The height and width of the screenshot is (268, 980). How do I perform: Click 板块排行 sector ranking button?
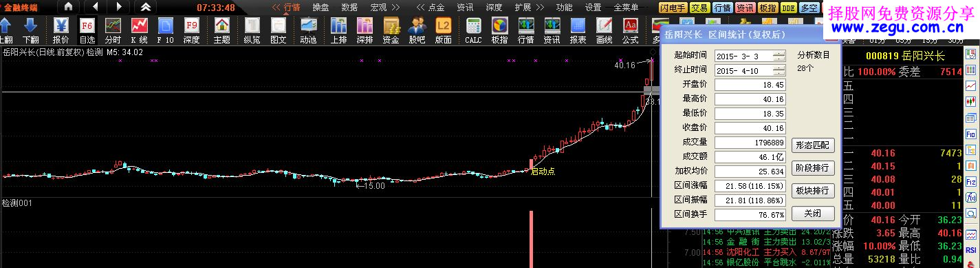coord(814,190)
